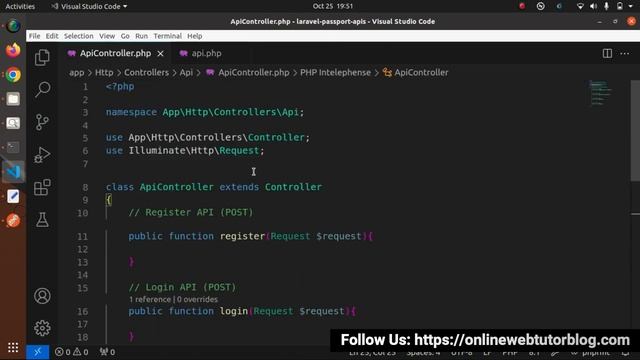Click Activities in the top bar
This screenshot has height=360, width=640.
20,7
